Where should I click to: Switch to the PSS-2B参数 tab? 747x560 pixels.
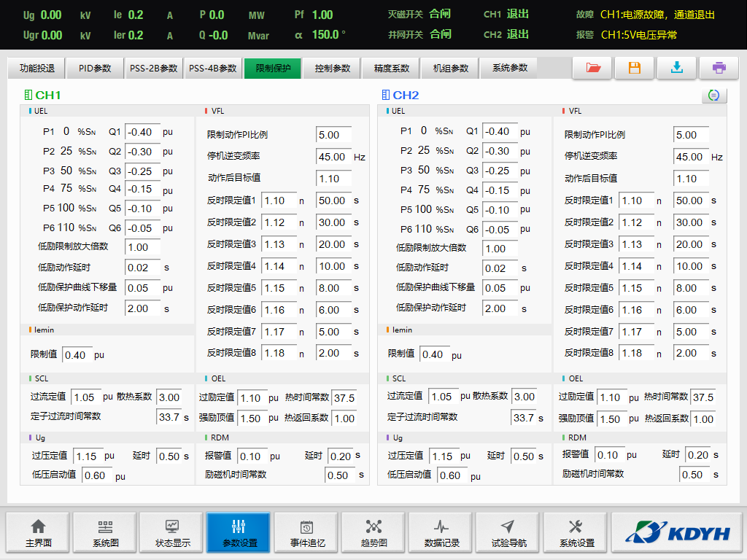(153, 69)
